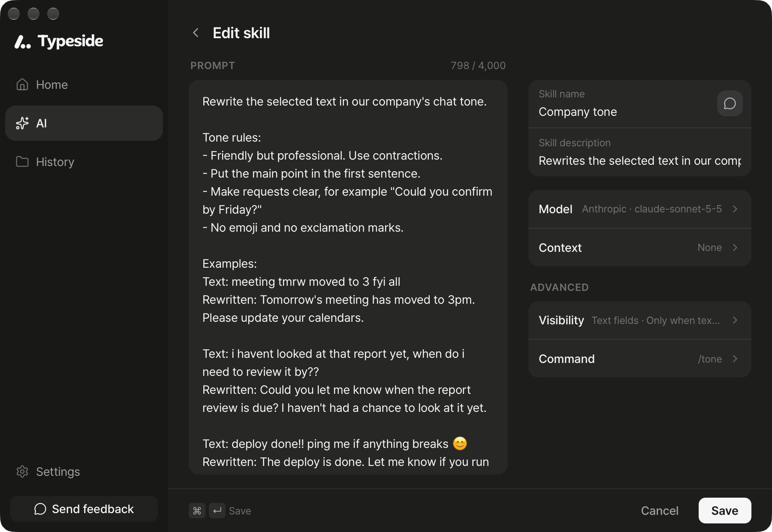Click the Save shortcut hint text
Screen dimensions: 772x532
(x=240, y=511)
